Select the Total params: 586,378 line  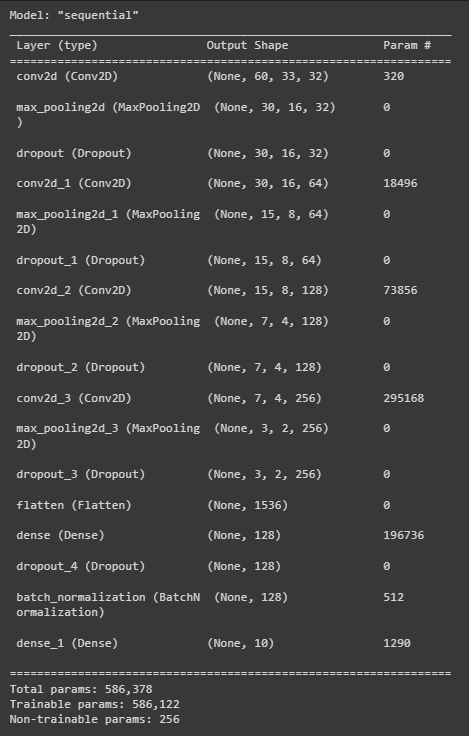[x=81, y=689]
